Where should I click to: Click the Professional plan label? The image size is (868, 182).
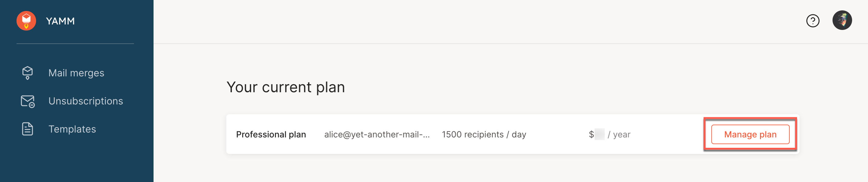point(271,135)
